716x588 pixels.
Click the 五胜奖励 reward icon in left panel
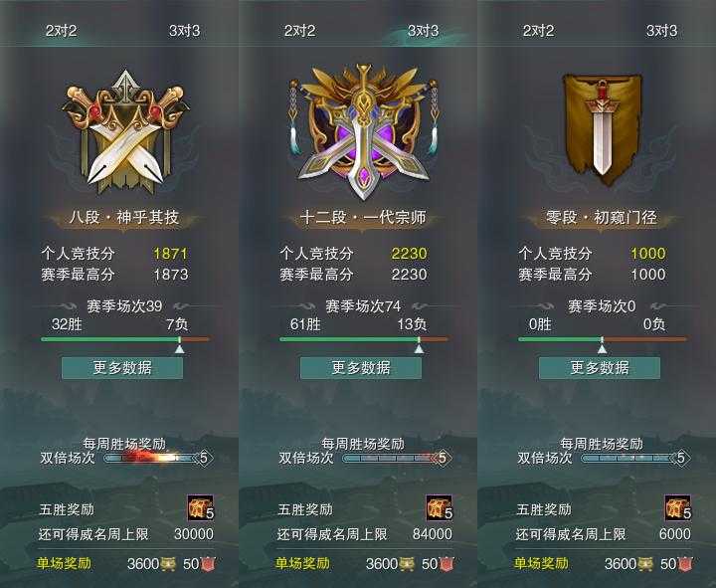point(201,507)
